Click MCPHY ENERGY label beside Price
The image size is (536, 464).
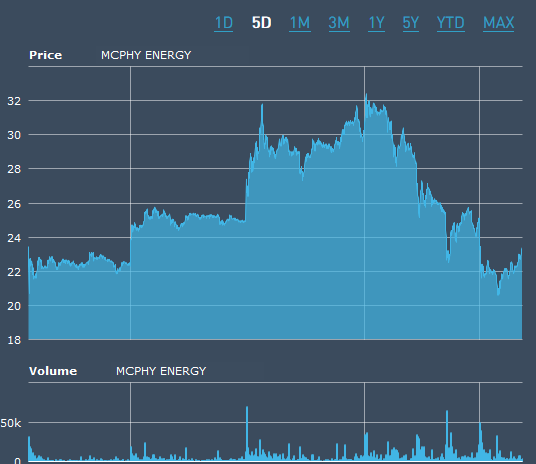pyautogui.click(x=146, y=55)
